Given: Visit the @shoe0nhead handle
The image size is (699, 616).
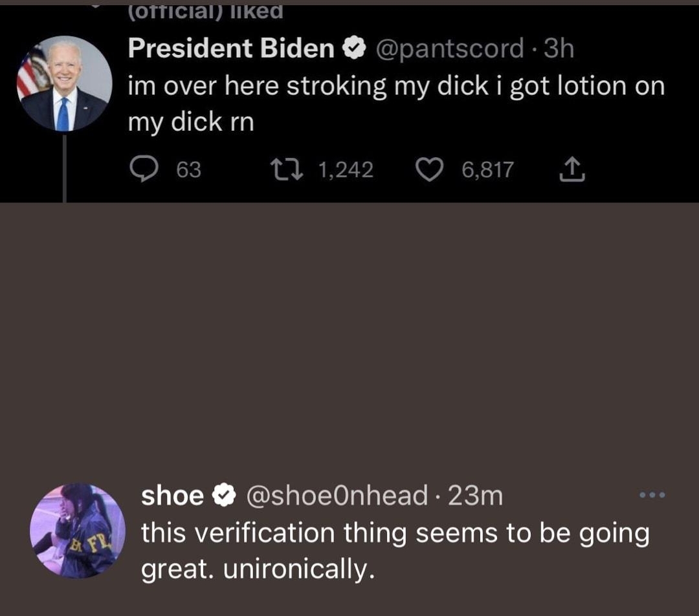Looking at the screenshot, I should pyautogui.click(x=337, y=496).
